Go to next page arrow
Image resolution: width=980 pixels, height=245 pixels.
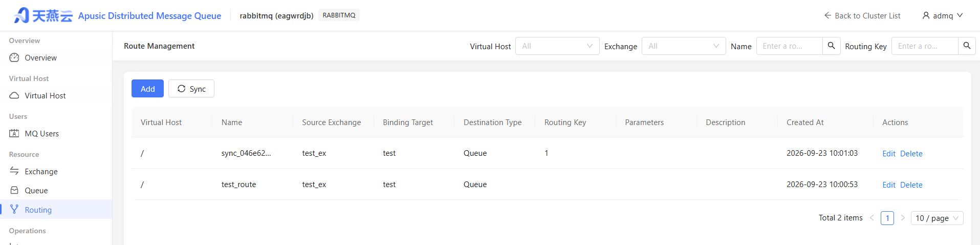pos(903,218)
